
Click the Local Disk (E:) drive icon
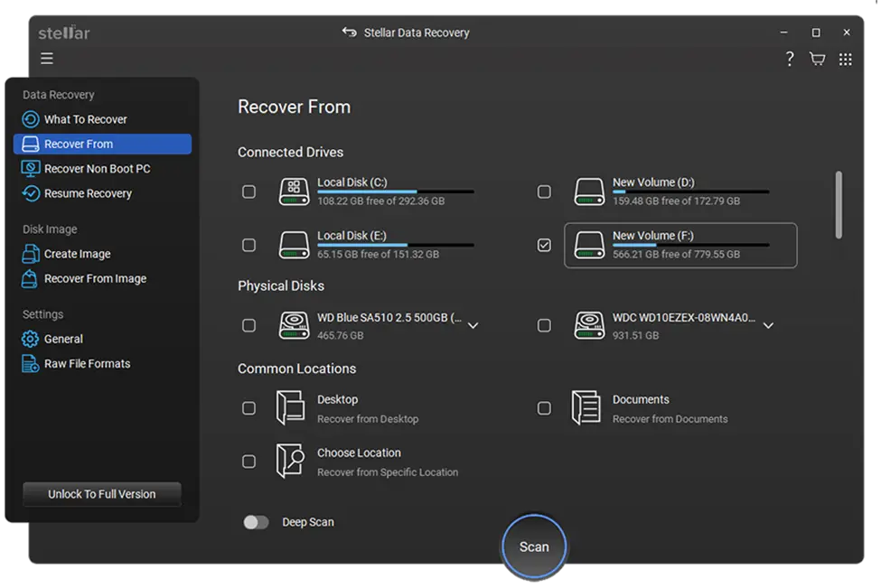pyautogui.click(x=294, y=245)
